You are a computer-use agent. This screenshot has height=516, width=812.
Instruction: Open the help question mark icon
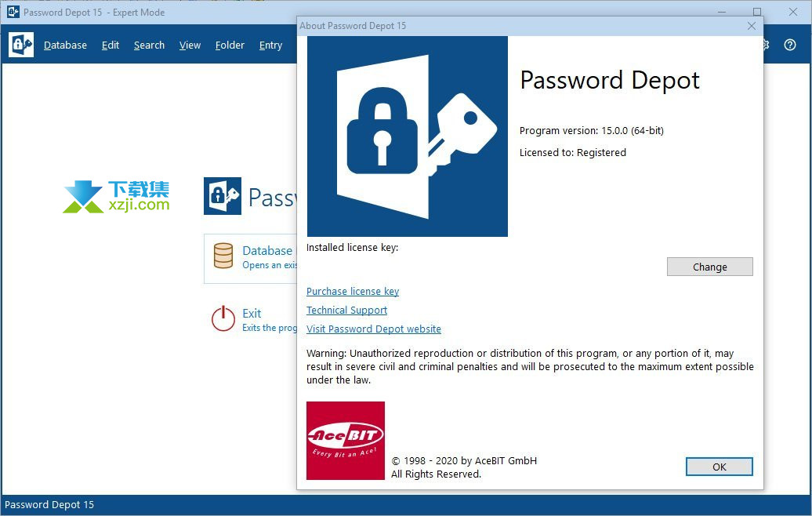tap(790, 45)
